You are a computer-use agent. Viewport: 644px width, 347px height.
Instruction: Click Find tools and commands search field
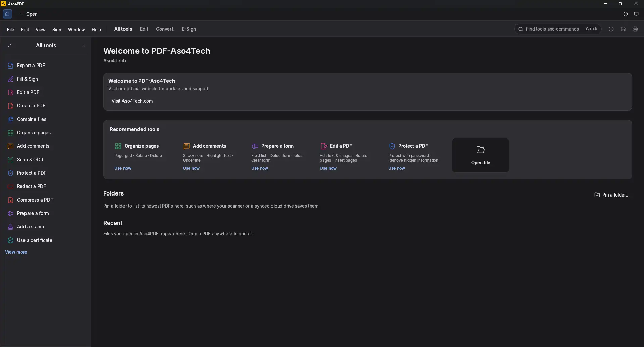558,29
